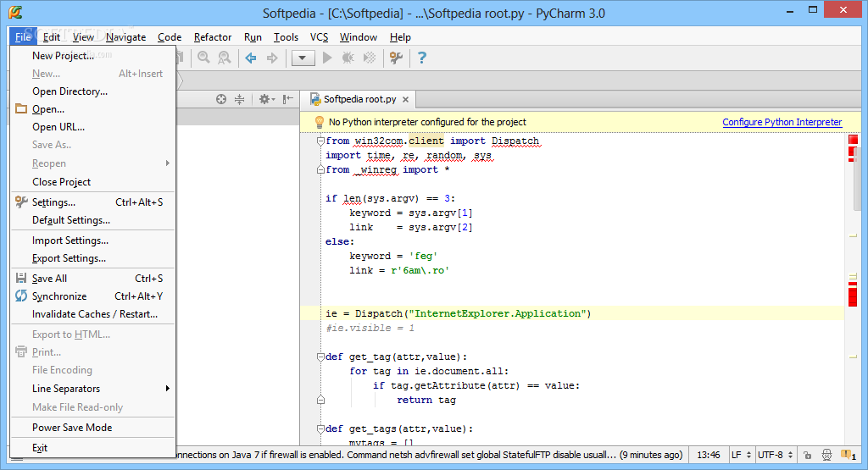Open Settings via wrench toolbar icon

coord(396,58)
